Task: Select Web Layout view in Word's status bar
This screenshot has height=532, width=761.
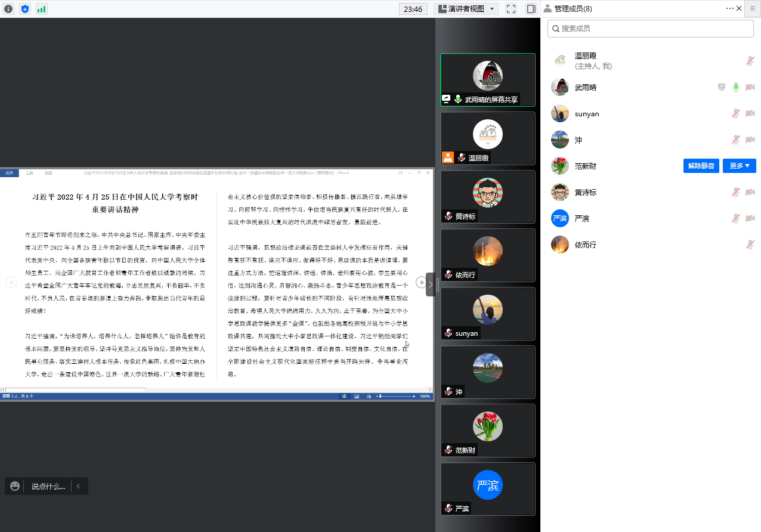Action: coord(369,395)
